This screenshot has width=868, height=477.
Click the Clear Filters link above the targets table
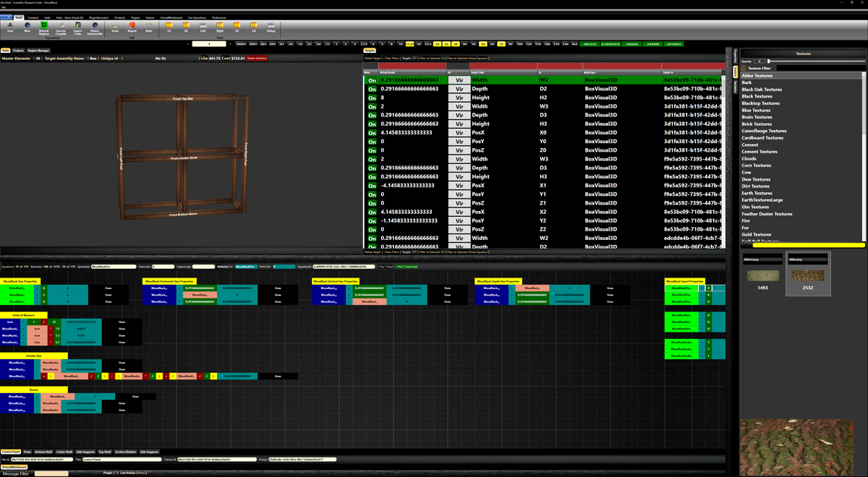[x=391, y=58]
